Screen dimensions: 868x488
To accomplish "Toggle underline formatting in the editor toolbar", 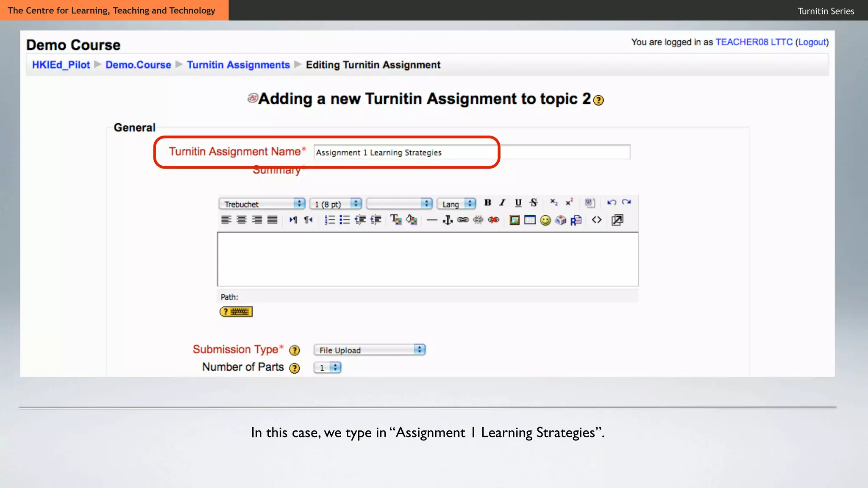I will pos(518,202).
